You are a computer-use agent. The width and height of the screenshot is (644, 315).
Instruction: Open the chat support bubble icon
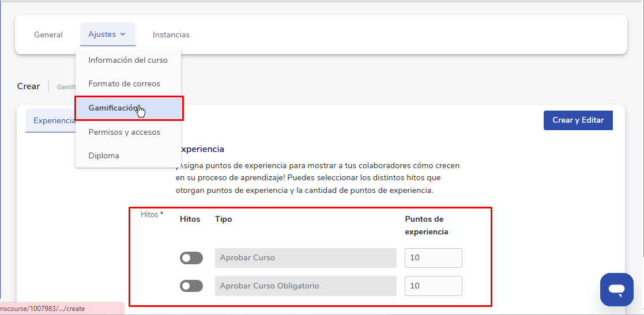[x=616, y=289]
